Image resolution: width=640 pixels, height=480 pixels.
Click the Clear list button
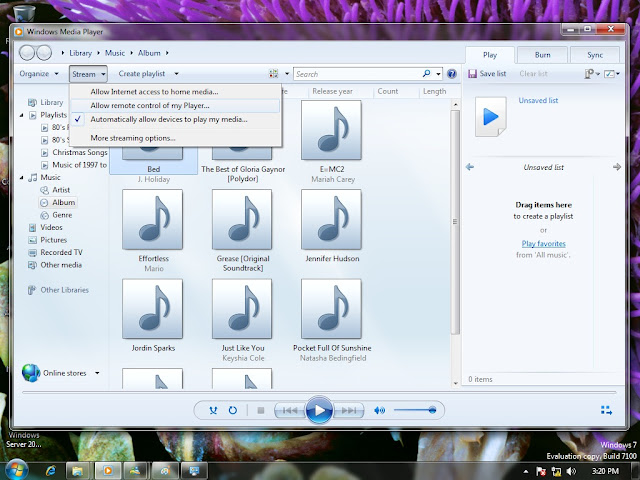coord(533,73)
